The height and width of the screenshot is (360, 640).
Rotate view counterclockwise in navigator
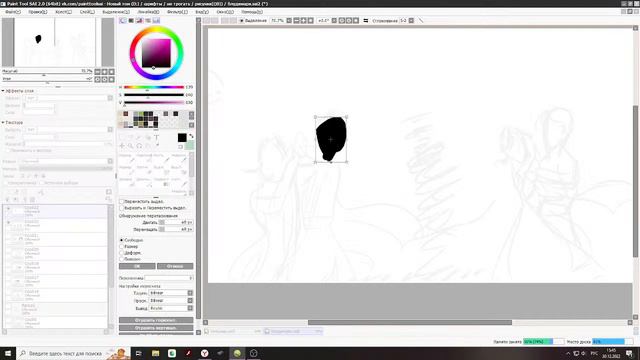[x=97, y=79]
